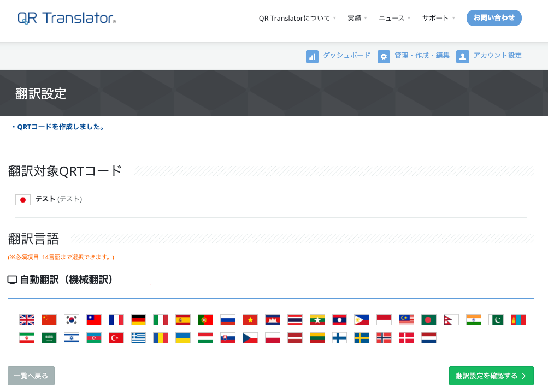
Task: Select the Israel flag
Action: pyautogui.click(x=71, y=338)
